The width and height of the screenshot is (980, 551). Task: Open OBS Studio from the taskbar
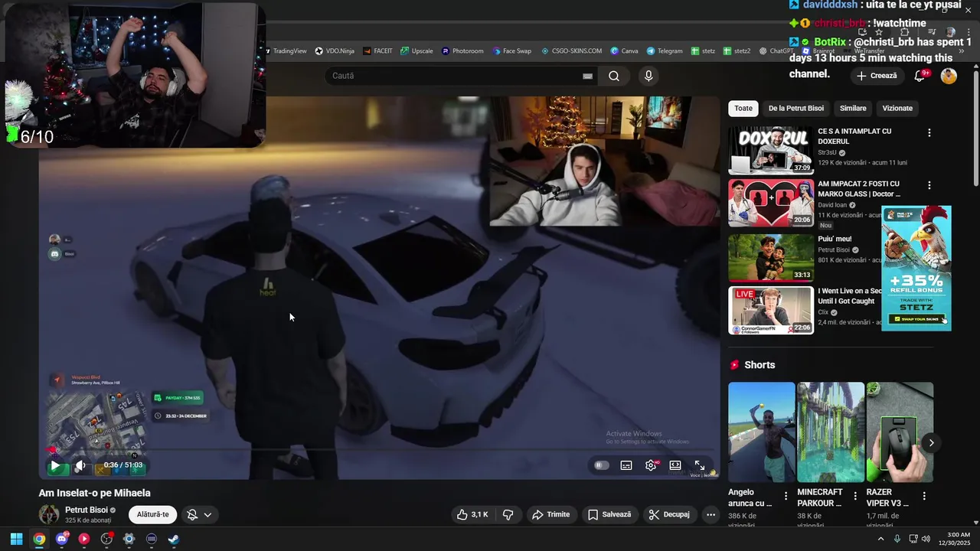click(106, 539)
